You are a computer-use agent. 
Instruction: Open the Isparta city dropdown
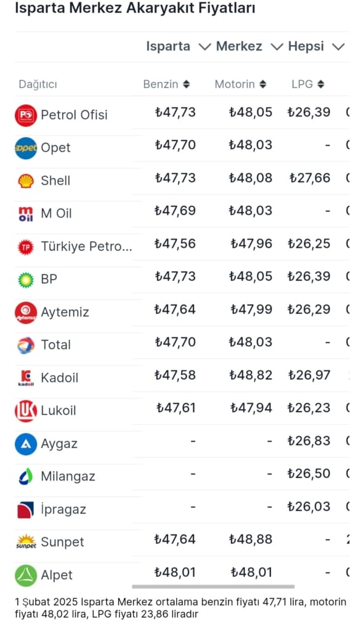tap(178, 47)
